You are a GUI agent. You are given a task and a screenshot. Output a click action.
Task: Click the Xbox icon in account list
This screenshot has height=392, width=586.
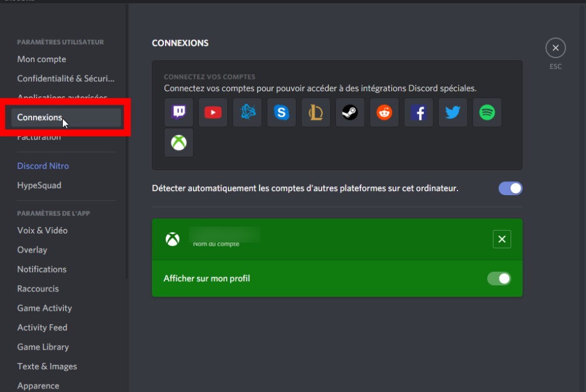(x=178, y=143)
